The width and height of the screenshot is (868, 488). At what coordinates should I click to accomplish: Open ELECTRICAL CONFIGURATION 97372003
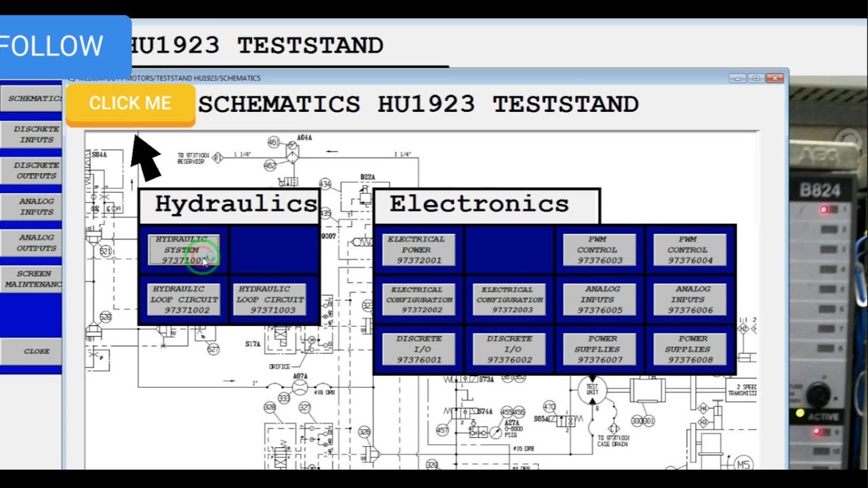tap(509, 300)
